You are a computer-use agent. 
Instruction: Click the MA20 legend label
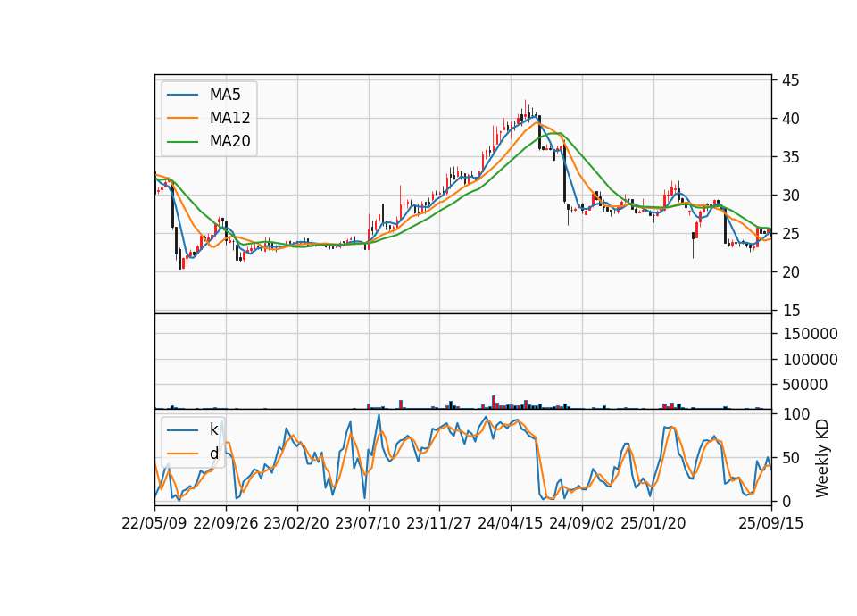click(229, 141)
